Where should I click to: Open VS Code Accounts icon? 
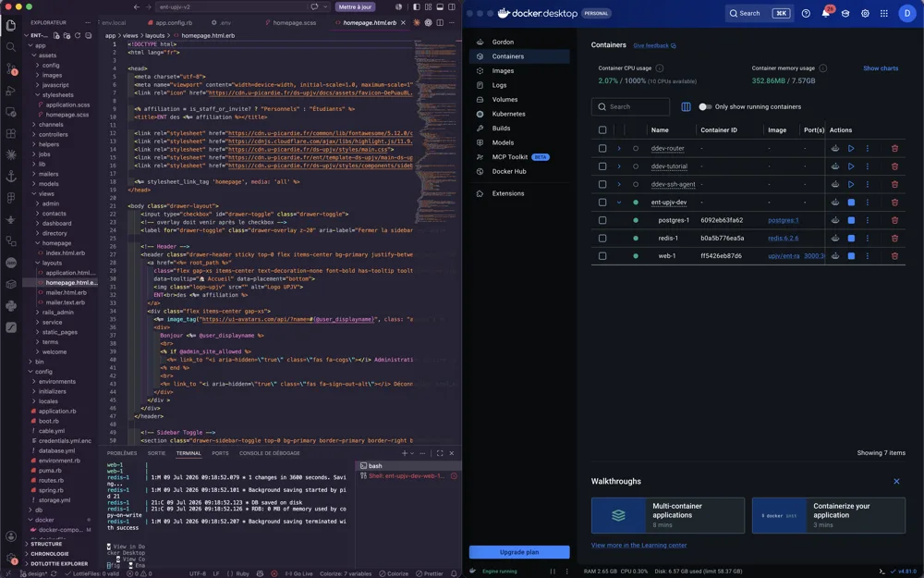pos(10,536)
